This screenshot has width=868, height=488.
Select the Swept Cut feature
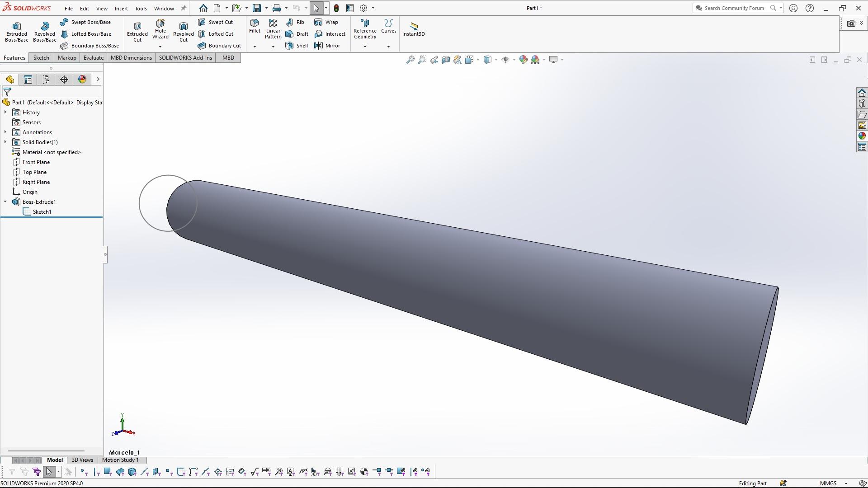pyautogui.click(x=216, y=22)
